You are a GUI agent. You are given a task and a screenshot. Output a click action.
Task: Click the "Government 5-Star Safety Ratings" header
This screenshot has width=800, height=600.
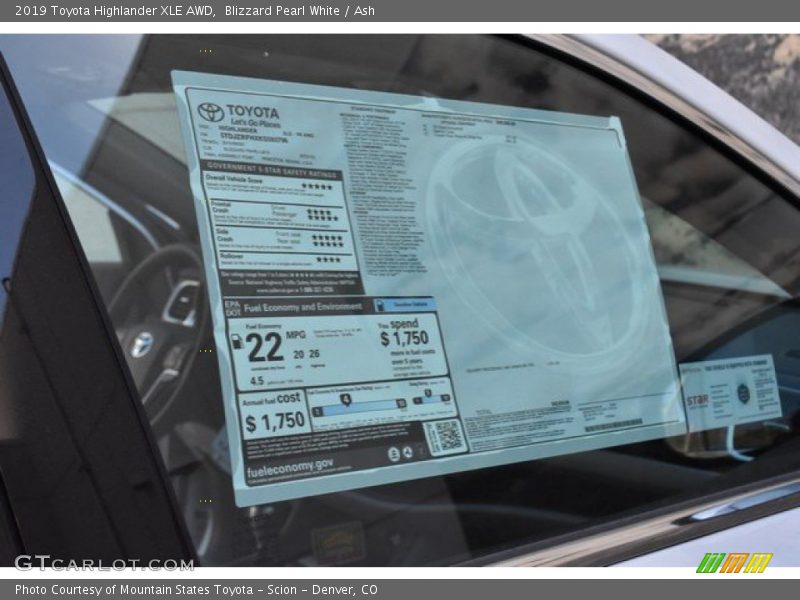click(x=272, y=170)
